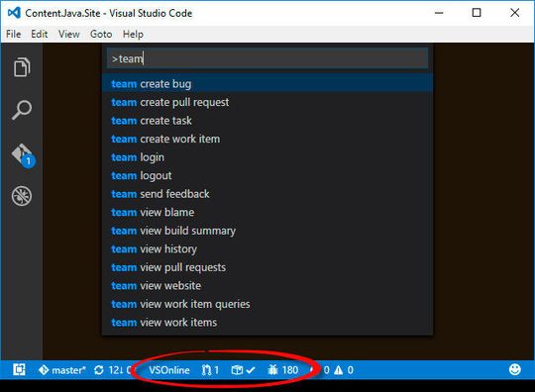Run the team create pull request command
Screen dimensions: 535x392
point(267,102)
